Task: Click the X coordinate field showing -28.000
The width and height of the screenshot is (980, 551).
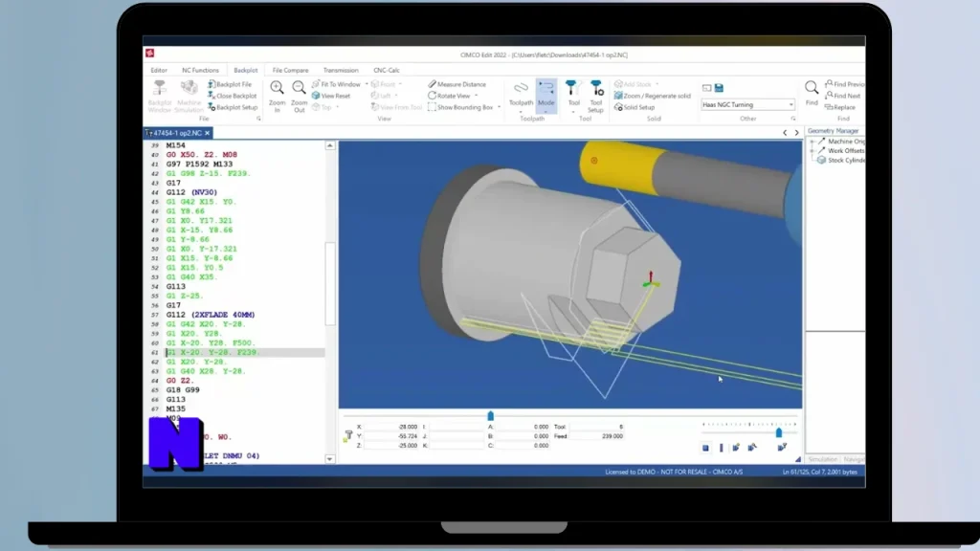Action: 390,428
